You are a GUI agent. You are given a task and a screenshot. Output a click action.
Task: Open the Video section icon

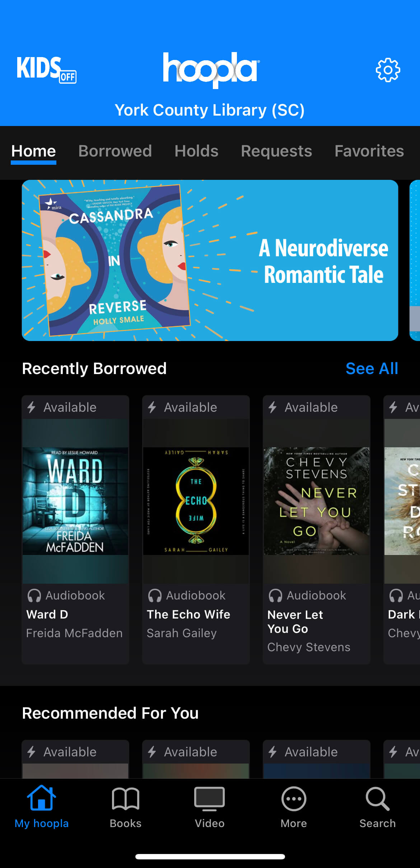click(x=210, y=799)
